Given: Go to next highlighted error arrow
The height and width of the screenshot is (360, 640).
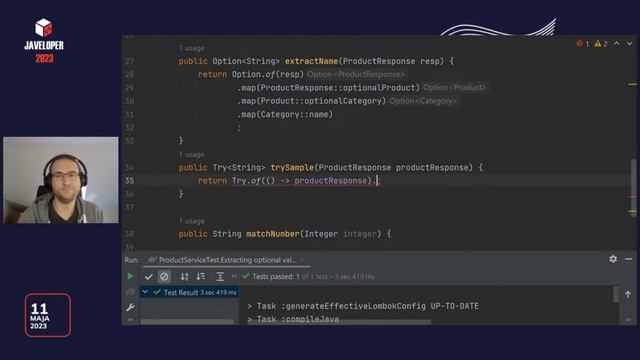Looking at the screenshot, I should (x=629, y=43).
